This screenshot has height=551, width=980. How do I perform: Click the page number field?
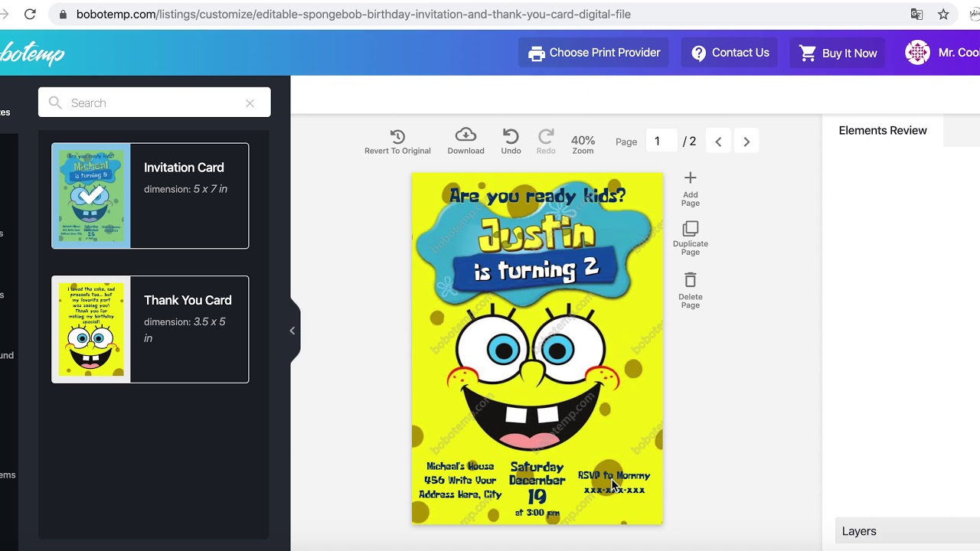pos(661,142)
